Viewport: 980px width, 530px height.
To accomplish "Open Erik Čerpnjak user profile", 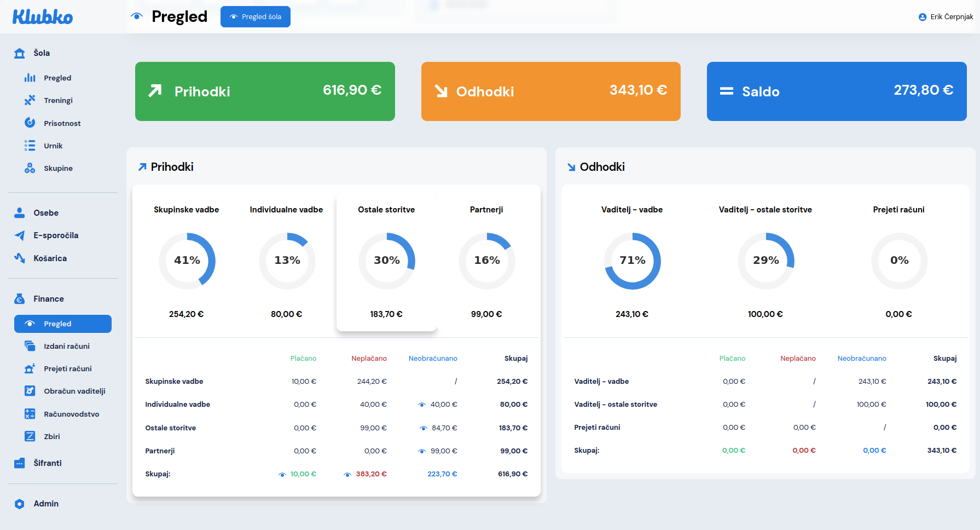I will point(946,17).
